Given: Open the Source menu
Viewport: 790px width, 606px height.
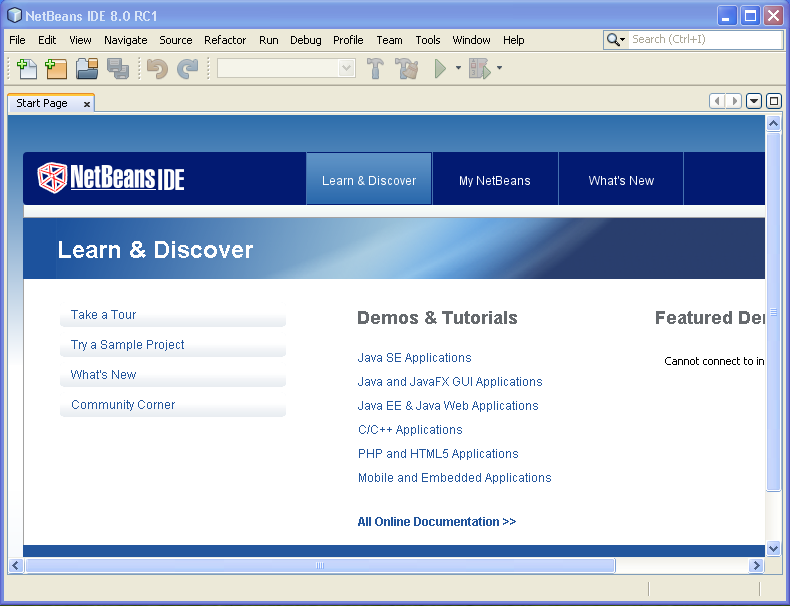Looking at the screenshot, I should 176,40.
